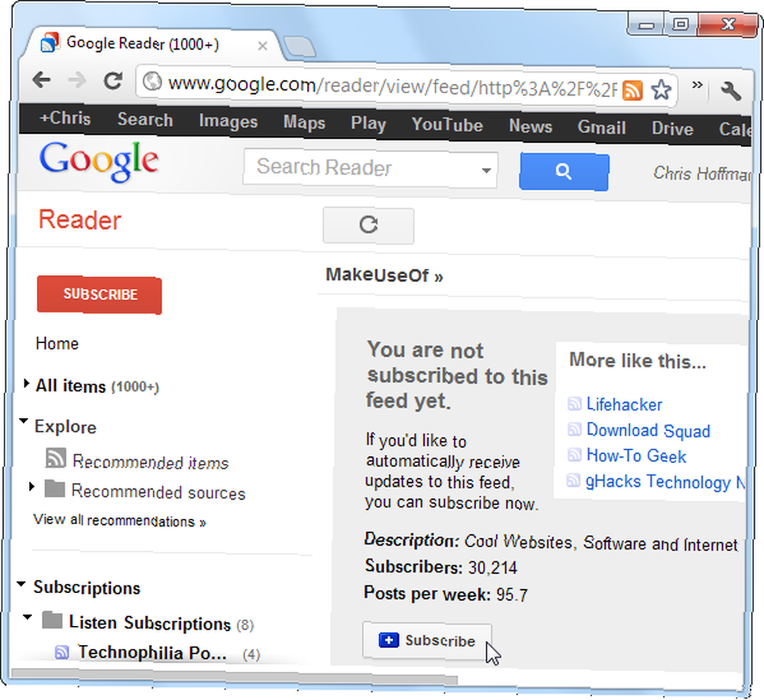Click the Subscribe button under feed details
Screen dimensions: 764x700
[x=427, y=640]
